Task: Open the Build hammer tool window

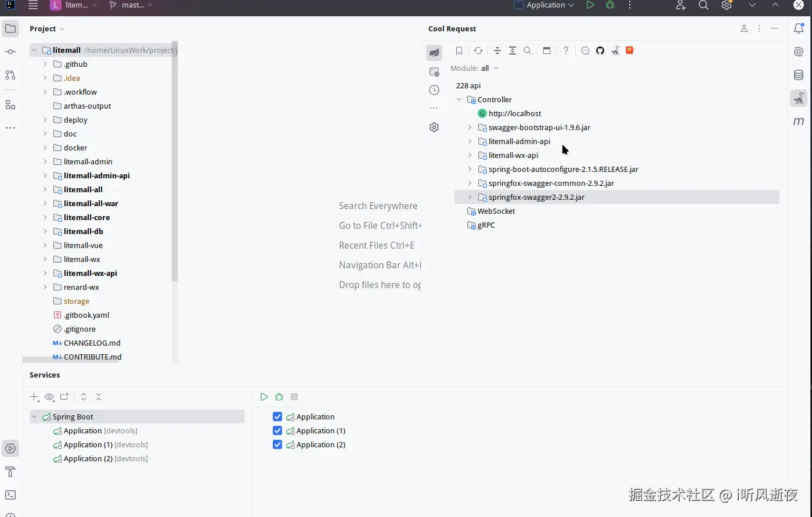Action: (x=10, y=472)
